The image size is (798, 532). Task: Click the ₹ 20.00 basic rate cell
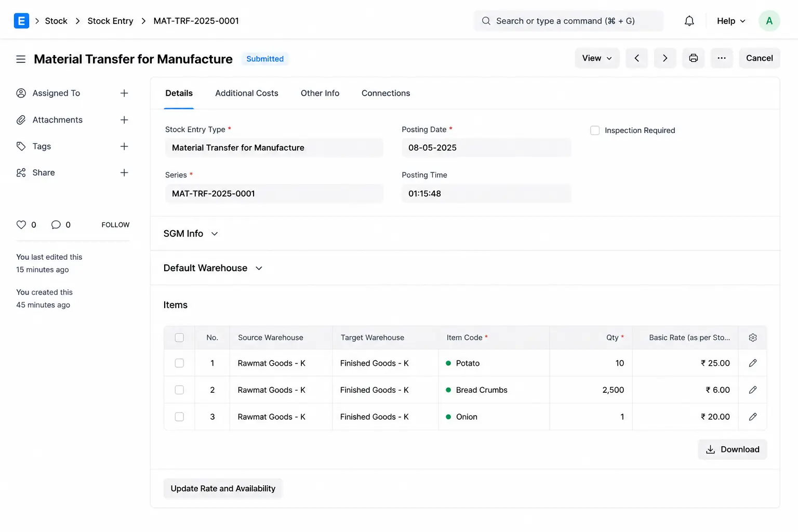tap(685, 417)
